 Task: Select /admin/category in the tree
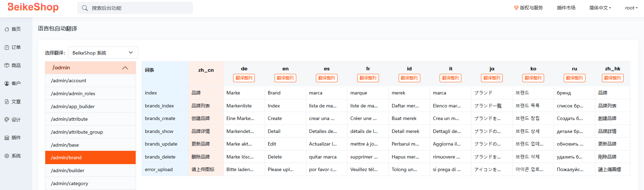click(90, 183)
